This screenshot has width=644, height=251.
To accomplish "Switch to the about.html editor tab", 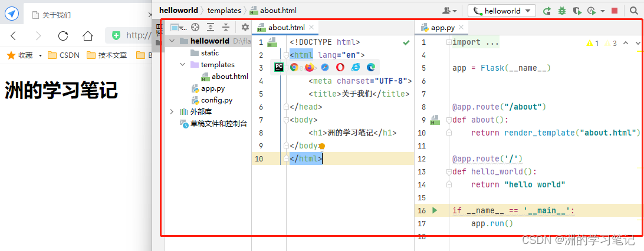I will (286, 28).
